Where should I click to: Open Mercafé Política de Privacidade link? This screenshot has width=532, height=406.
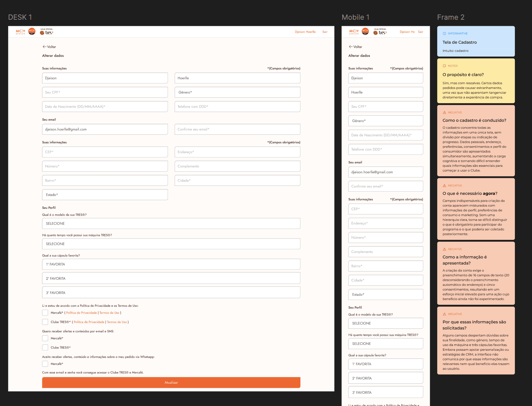click(82, 313)
